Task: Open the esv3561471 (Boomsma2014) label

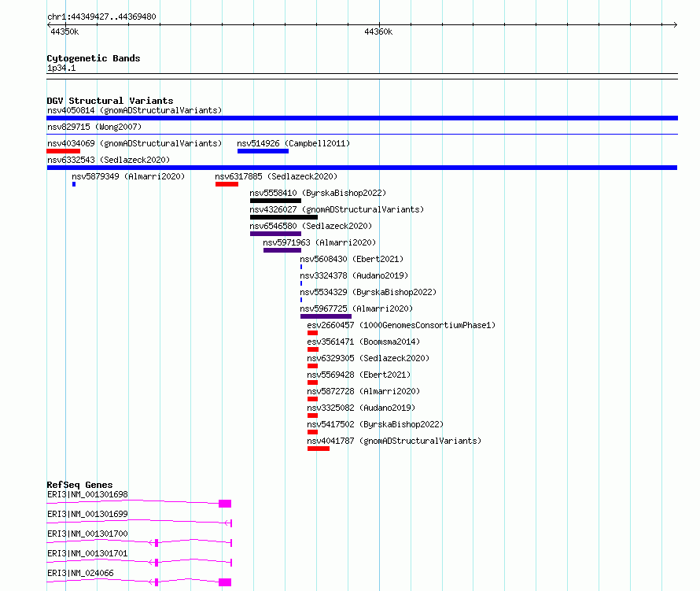Action: (363, 342)
